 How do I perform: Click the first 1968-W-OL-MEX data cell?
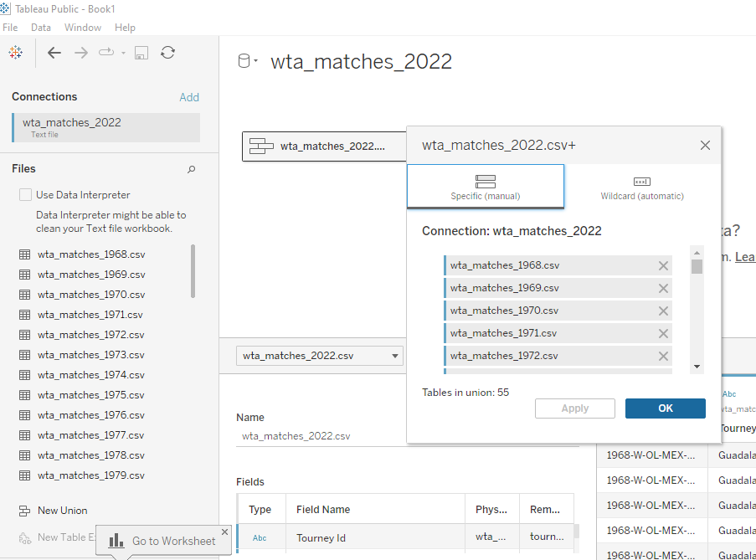pyautogui.click(x=651, y=455)
